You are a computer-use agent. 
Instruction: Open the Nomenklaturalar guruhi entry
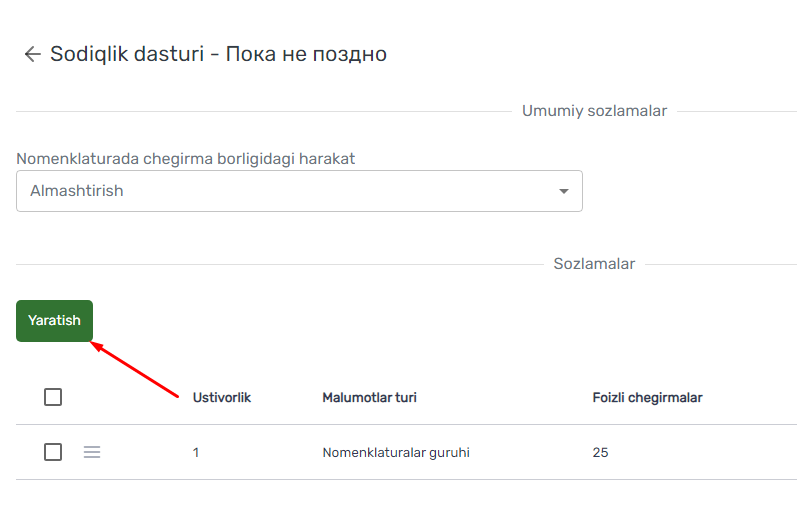(x=396, y=452)
